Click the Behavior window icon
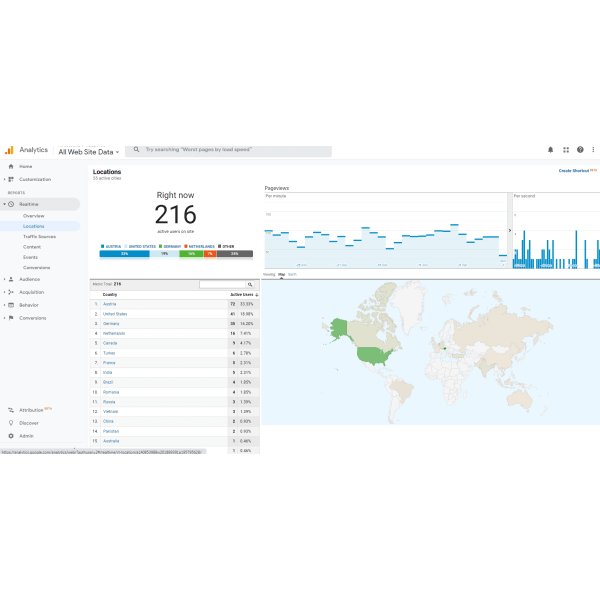Viewport: 600px width, 600px height. tap(11, 305)
